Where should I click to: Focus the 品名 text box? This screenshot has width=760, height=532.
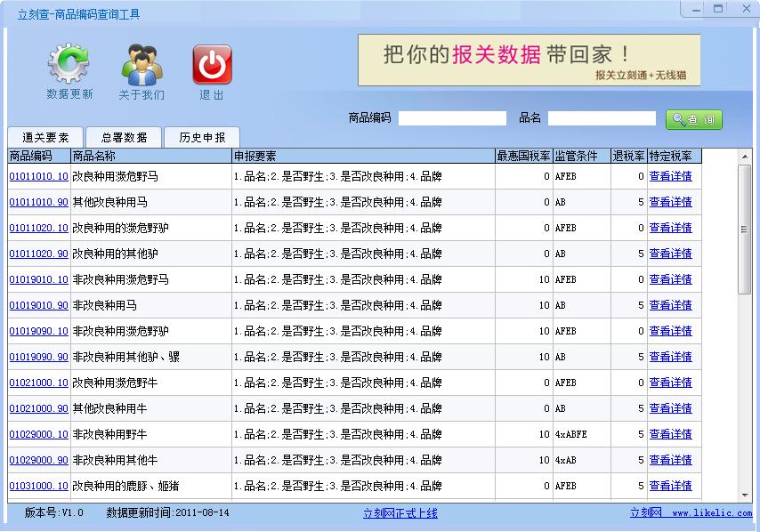602,118
